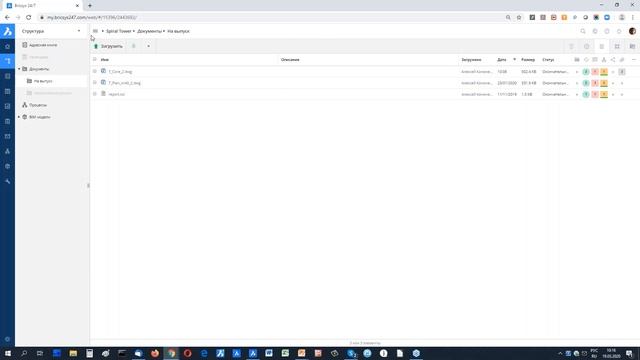The height and width of the screenshot is (360, 640).
Task: Go to Документы in the breadcrumb
Action: (x=149, y=31)
